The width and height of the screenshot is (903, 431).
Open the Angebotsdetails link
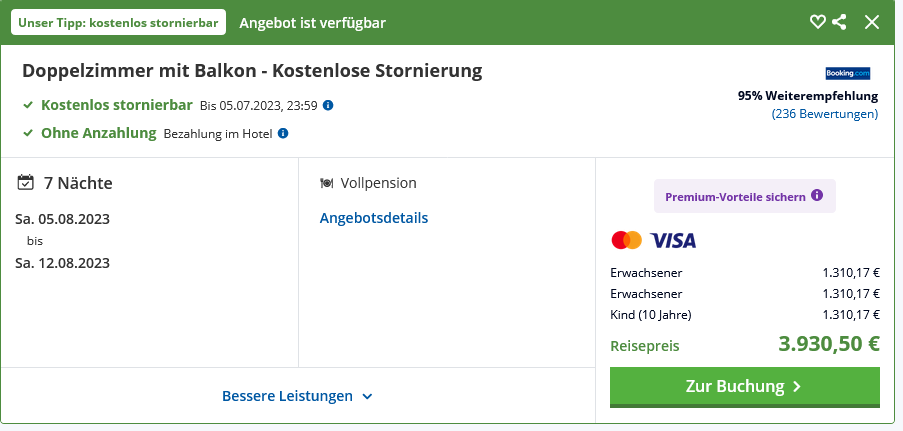[x=374, y=218]
